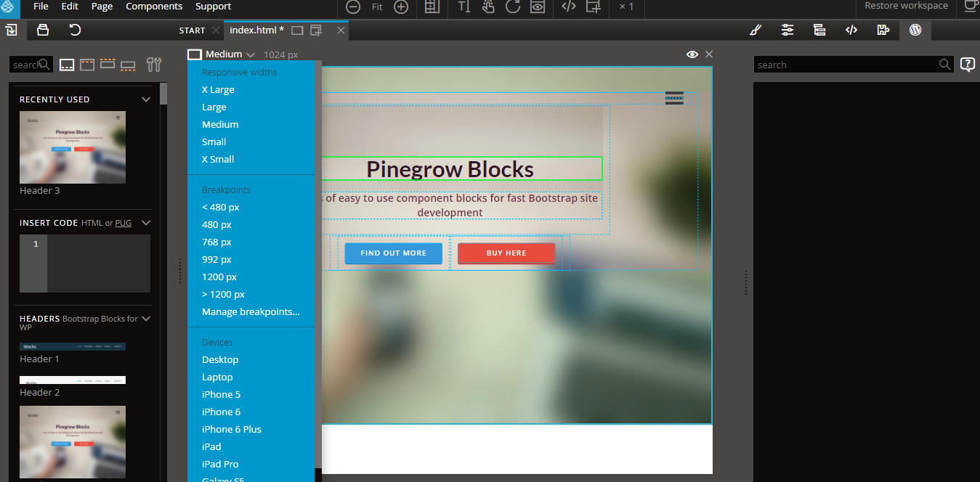This screenshot has width=980, height=482.
Task: Click the preview eye icon in top toolbar
Action: pyautogui.click(x=537, y=7)
